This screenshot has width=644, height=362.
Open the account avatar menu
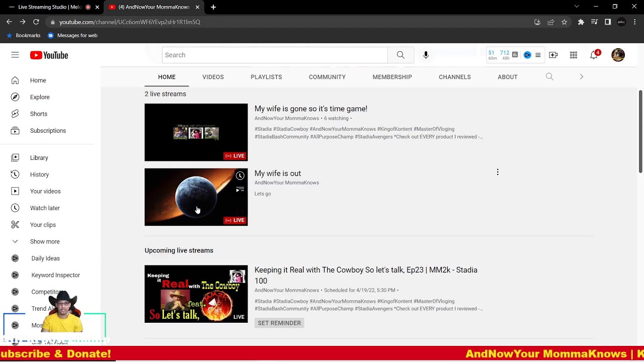618,55
